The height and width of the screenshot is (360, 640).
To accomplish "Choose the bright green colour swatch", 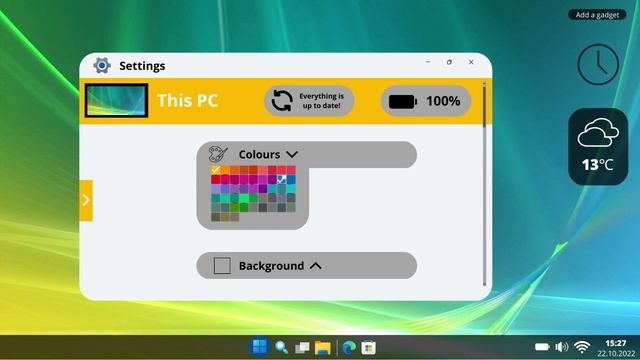I will (x=244, y=198).
